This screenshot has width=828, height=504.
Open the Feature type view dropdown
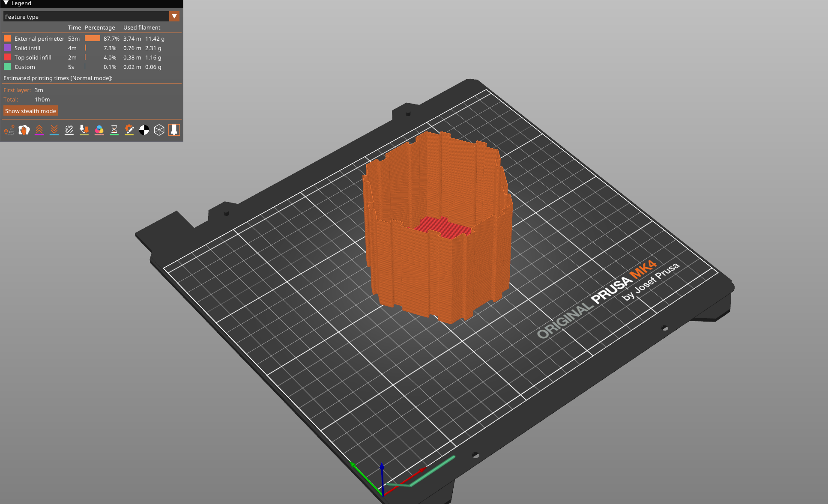pyautogui.click(x=86, y=17)
